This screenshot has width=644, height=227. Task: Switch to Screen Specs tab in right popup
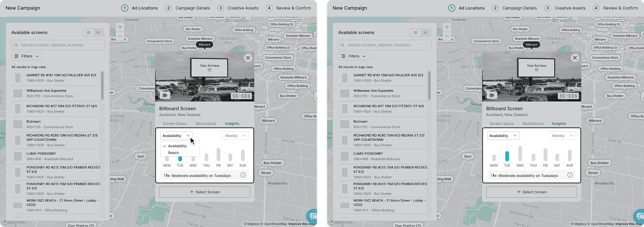(502, 124)
